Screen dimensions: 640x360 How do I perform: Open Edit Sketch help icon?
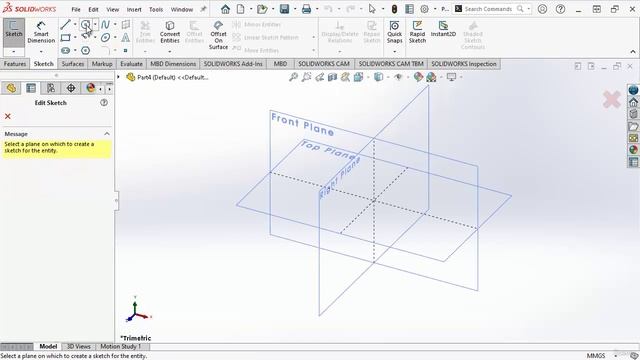pos(104,103)
